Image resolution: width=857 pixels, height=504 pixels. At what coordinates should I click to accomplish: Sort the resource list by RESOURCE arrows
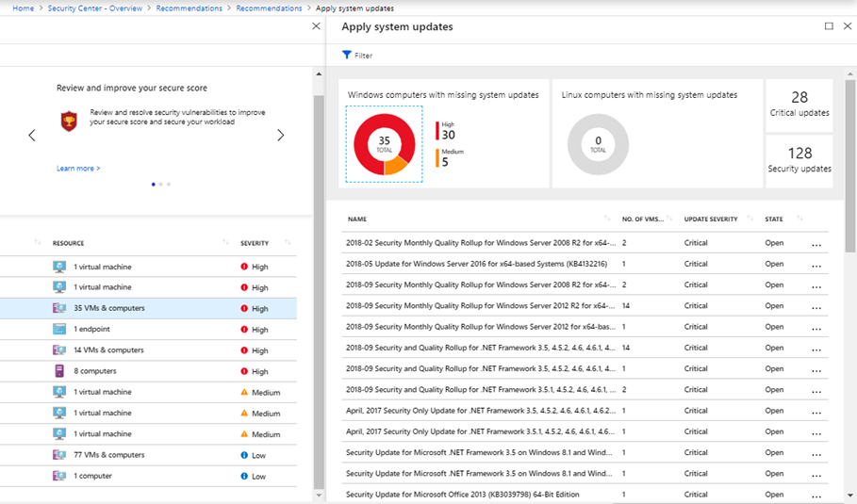click(x=225, y=242)
